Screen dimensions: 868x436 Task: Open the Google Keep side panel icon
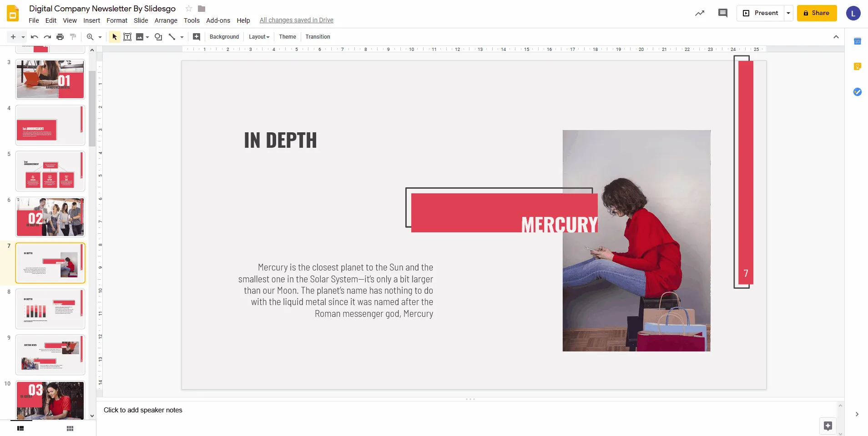[857, 66]
